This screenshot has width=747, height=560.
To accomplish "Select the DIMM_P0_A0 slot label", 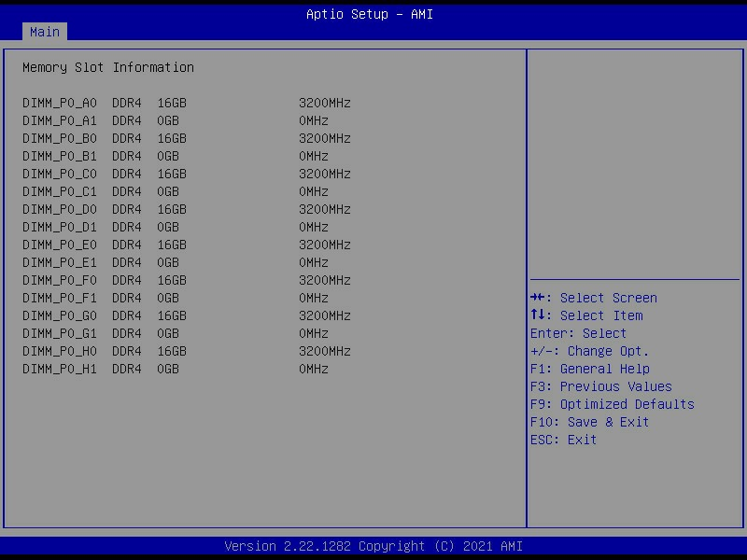I will click(60, 103).
